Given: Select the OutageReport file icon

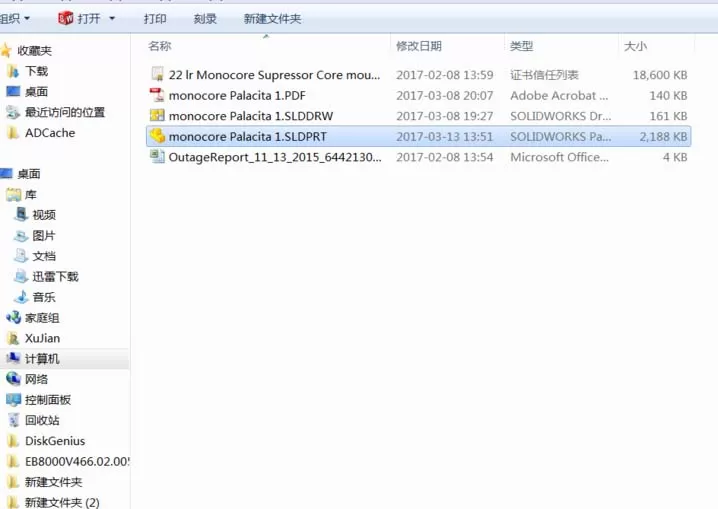Looking at the screenshot, I should [157, 157].
